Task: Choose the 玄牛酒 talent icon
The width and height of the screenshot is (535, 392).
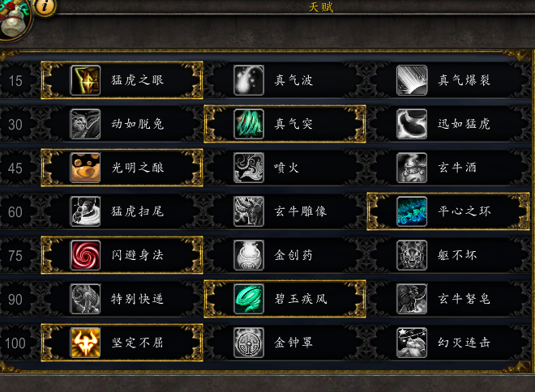Action: click(x=412, y=168)
